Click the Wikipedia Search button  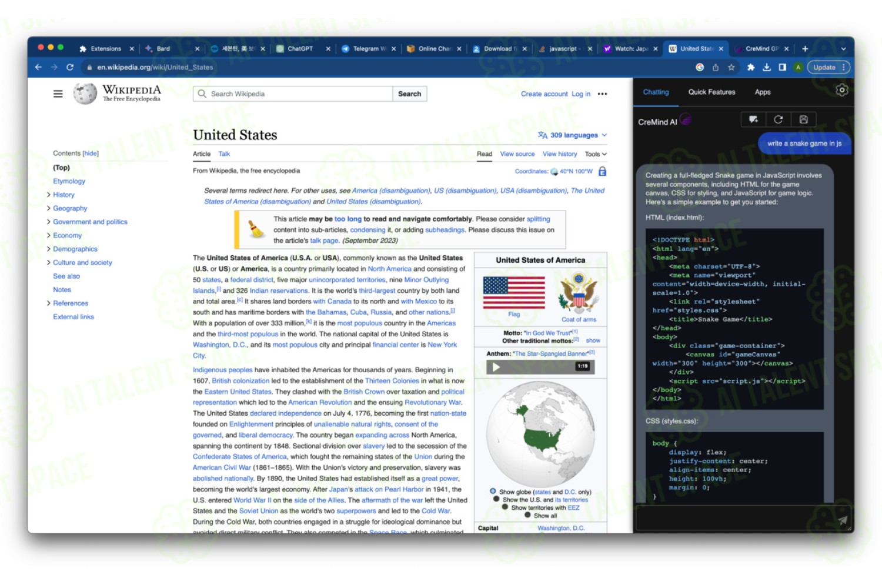click(x=410, y=93)
